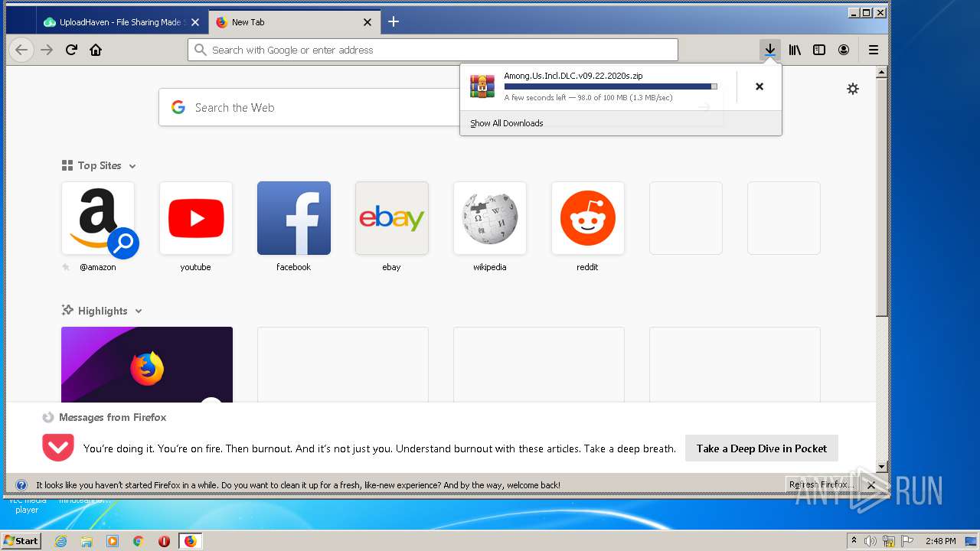Viewport: 980px width, 551px height.
Task: Open the media player taskbar icon
Action: (113, 541)
